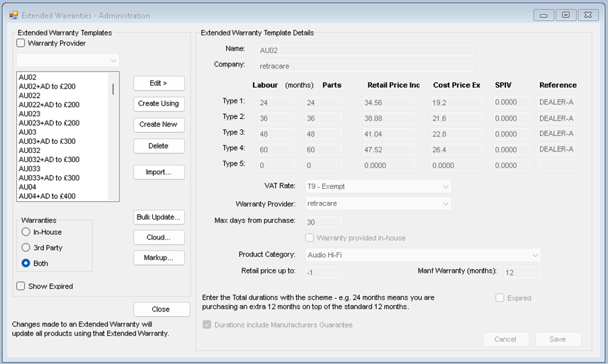Click the templates list scrollbar thumb

click(113, 89)
